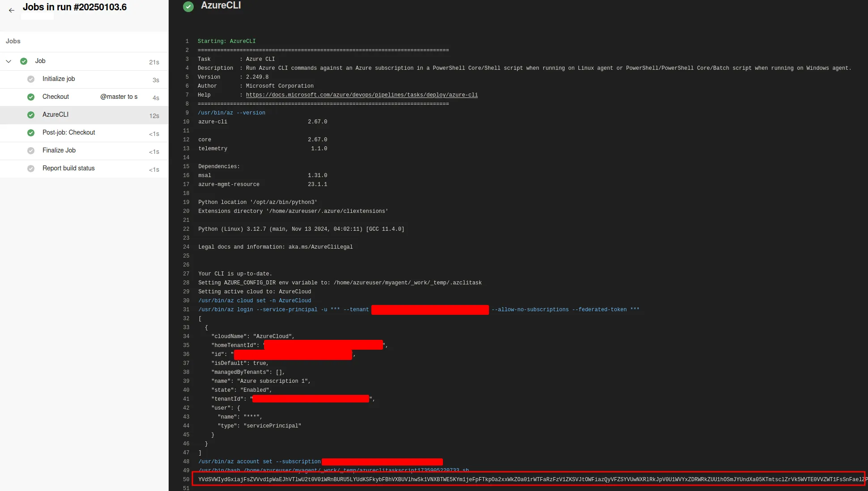Click '"type": "servicePrincipal"' line
The height and width of the screenshot is (491, 868).
click(x=259, y=426)
